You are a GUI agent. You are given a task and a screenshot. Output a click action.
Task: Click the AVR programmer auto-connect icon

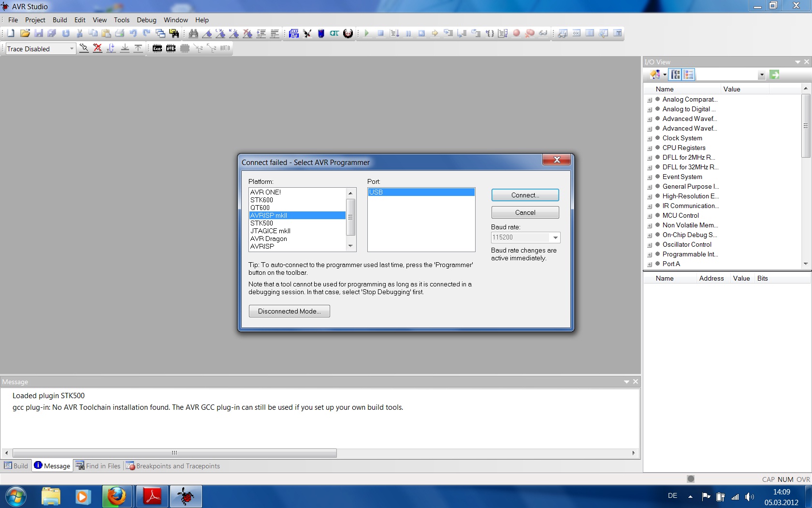171,48
